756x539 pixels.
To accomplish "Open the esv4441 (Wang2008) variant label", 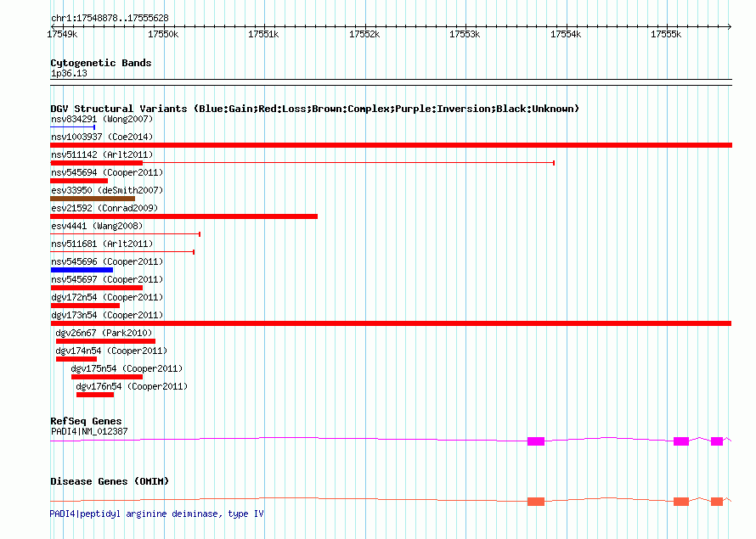I will pyautogui.click(x=97, y=226).
